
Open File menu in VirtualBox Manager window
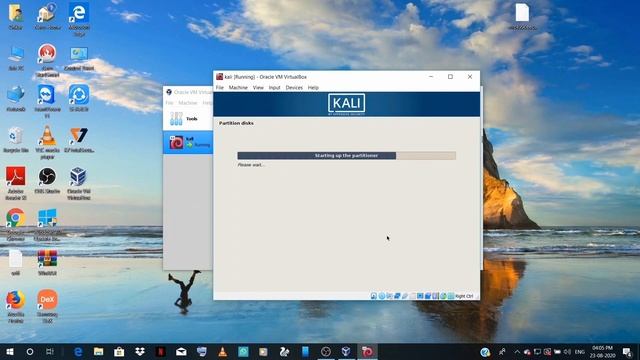tap(169, 103)
